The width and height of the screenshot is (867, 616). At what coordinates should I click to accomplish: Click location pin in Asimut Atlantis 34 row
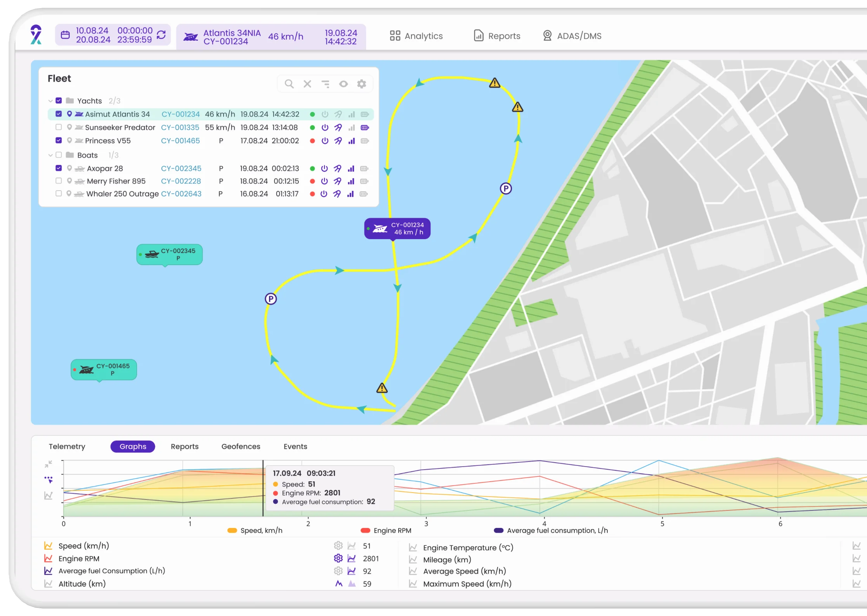[69, 114]
